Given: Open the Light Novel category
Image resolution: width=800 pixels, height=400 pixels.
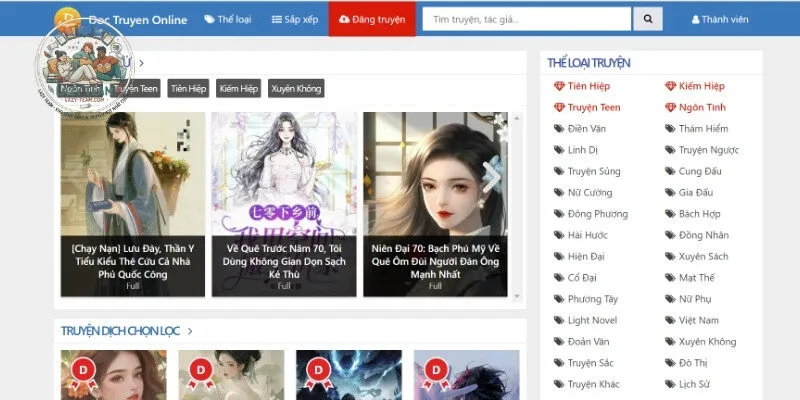Looking at the screenshot, I should pyautogui.click(x=592, y=320).
